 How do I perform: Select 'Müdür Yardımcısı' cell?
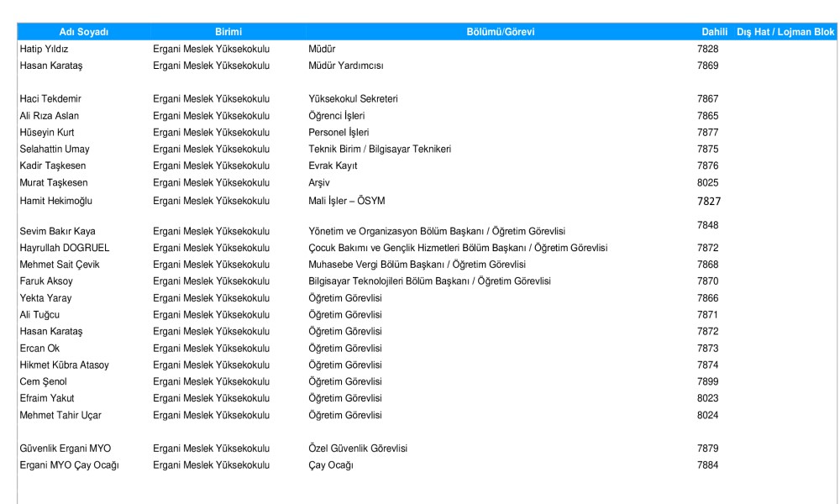tap(346, 66)
